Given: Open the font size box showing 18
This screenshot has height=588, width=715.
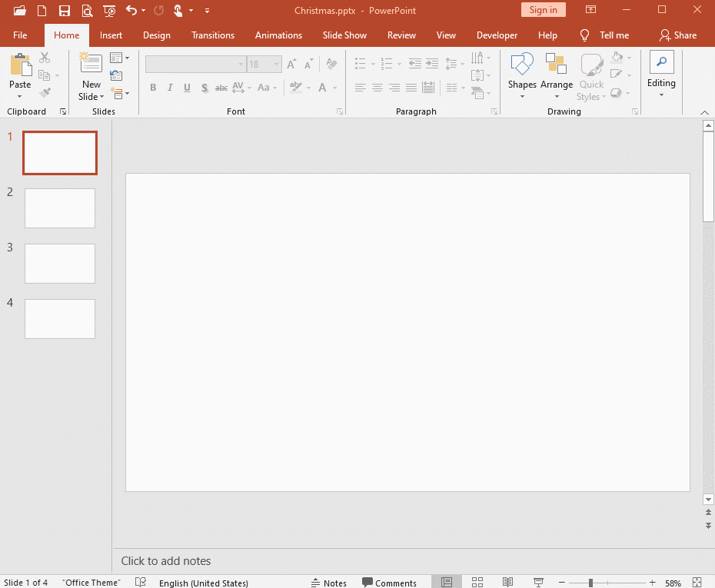Looking at the screenshot, I should [x=264, y=65].
